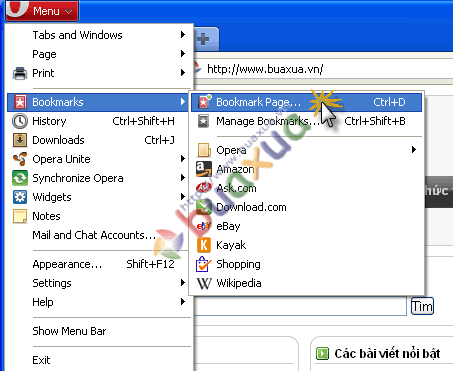This screenshot has height=371, width=453.
Task: Click the address bar showing buaxua.vn URL
Action: point(323,69)
